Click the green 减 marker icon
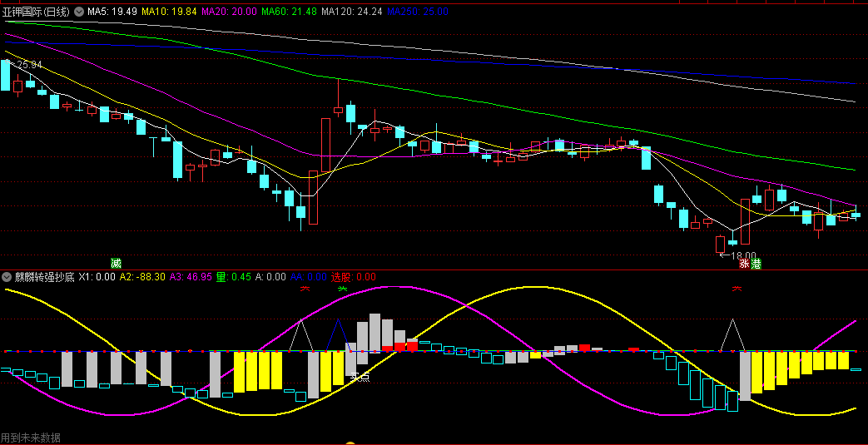868x445 pixels. coord(116,263)
